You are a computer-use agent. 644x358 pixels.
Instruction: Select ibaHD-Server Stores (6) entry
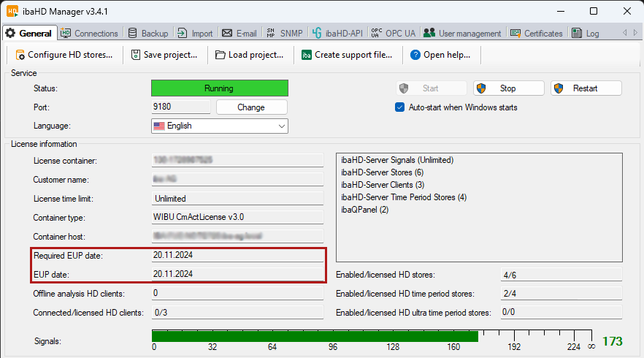point(383,172)
